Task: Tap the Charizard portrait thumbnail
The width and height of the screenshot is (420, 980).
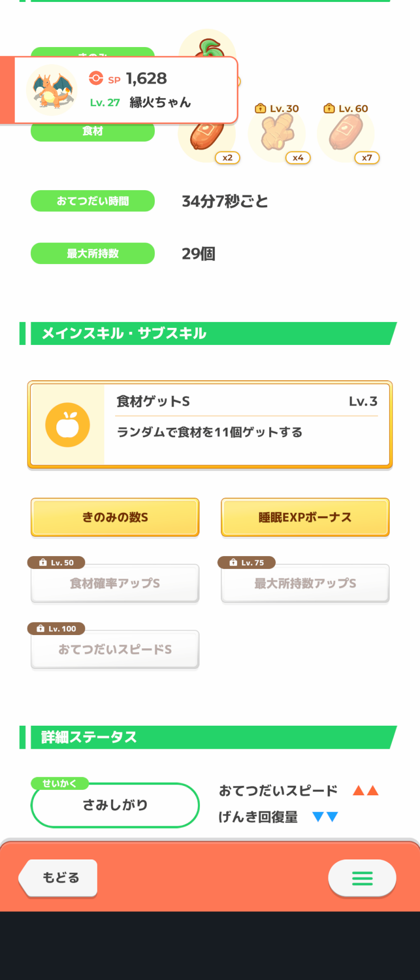Action: point(51,90)
